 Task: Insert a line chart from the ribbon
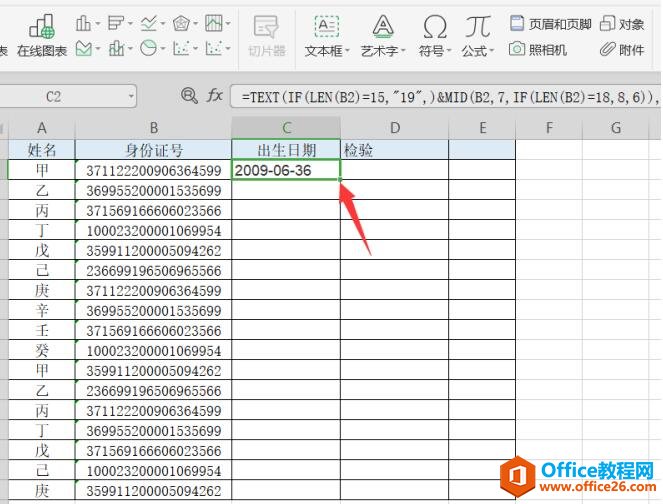point(149,23)
